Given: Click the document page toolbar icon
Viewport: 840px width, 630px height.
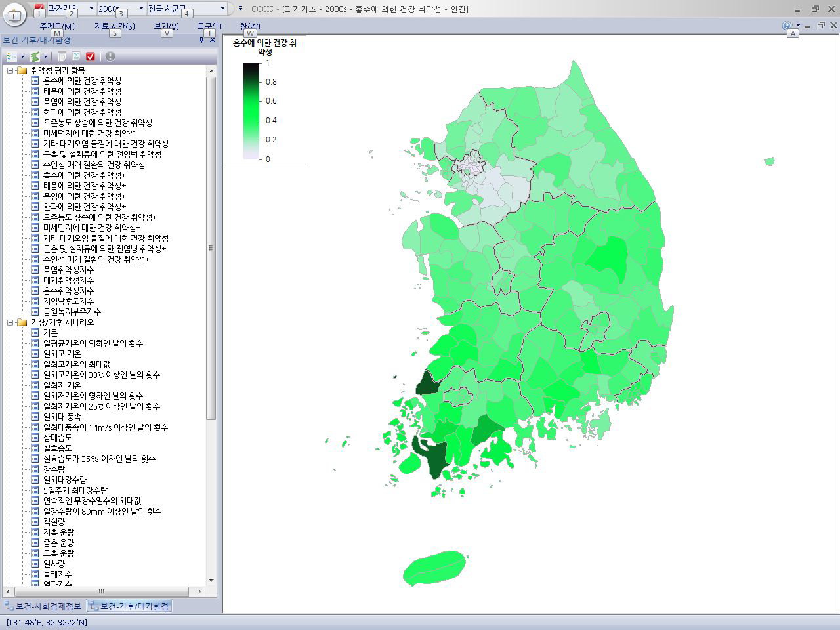Looking at the screenshot, I should click(x=62, y=56).
